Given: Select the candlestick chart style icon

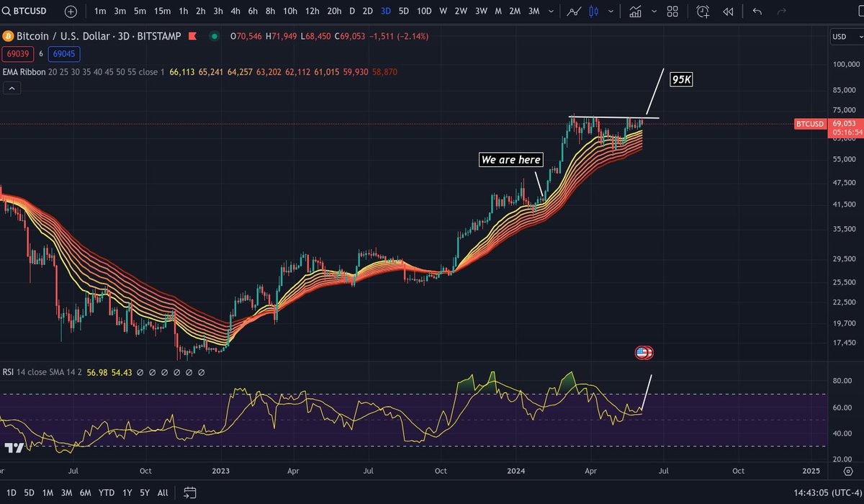Looking at the screenshot, I should pos(593,11).
